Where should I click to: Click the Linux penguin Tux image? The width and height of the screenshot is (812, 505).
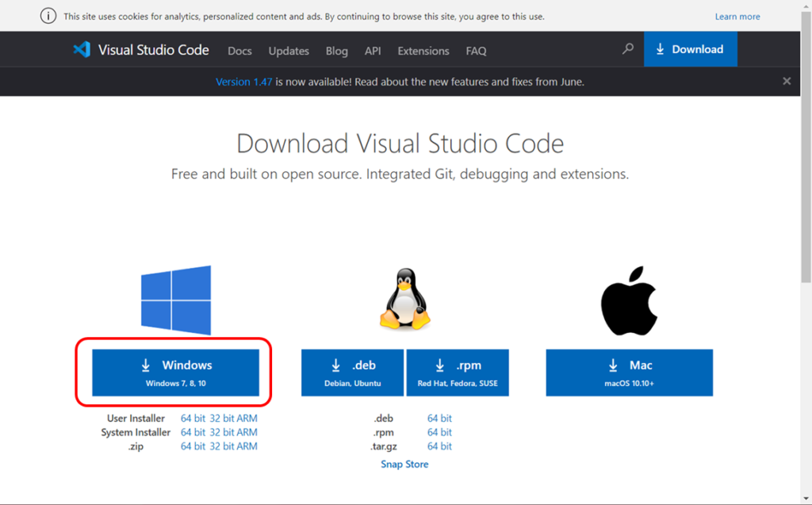[x=405, y=300]
